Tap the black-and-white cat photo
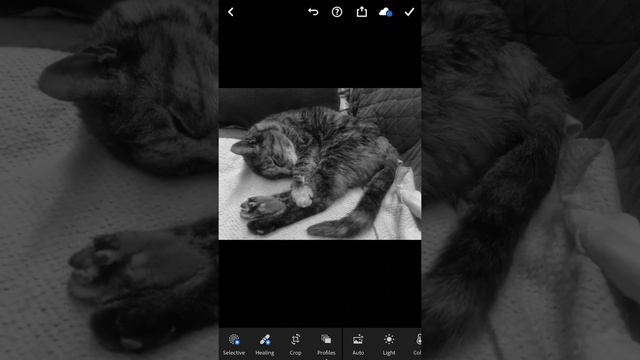The width and height of the screenshot is (640, 360). click(x=320, y=164)
